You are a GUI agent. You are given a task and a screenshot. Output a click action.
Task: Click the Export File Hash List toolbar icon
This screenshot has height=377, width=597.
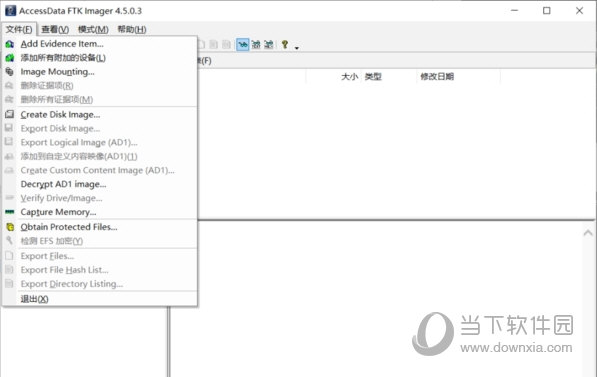[214, 45]
